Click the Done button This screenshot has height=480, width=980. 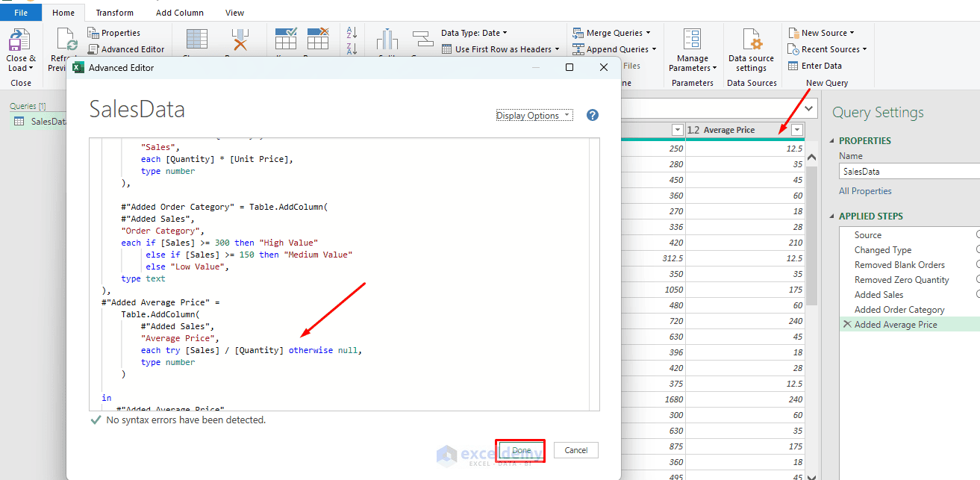[x=521, y=450]
